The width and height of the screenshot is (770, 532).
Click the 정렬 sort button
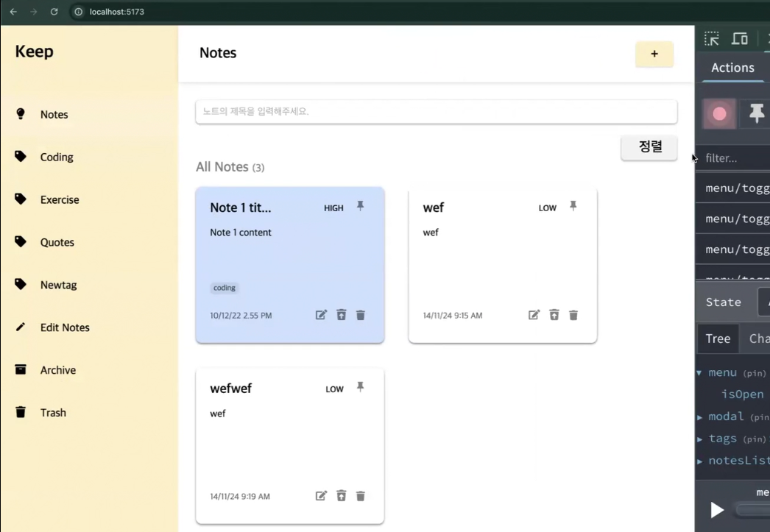pos(649,146)
